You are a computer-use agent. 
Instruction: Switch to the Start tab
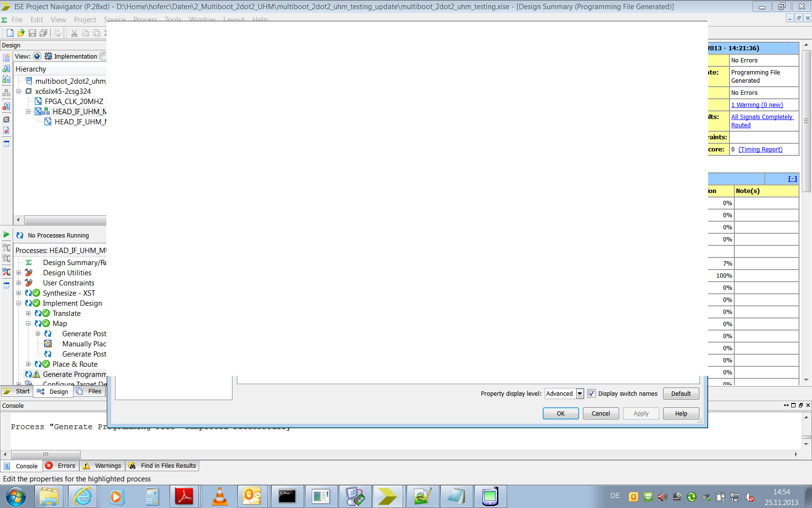(17, 391)
